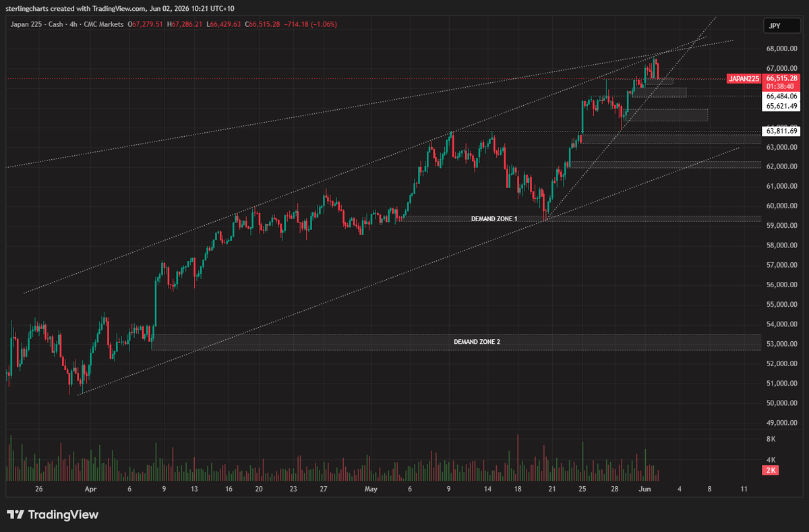Click 51,000.00 on the price axis

782,384
